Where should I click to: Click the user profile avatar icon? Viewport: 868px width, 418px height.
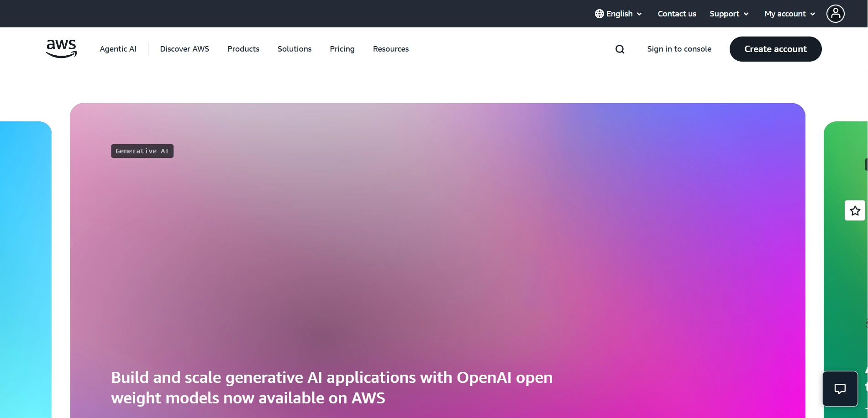(x=835, y=14)
